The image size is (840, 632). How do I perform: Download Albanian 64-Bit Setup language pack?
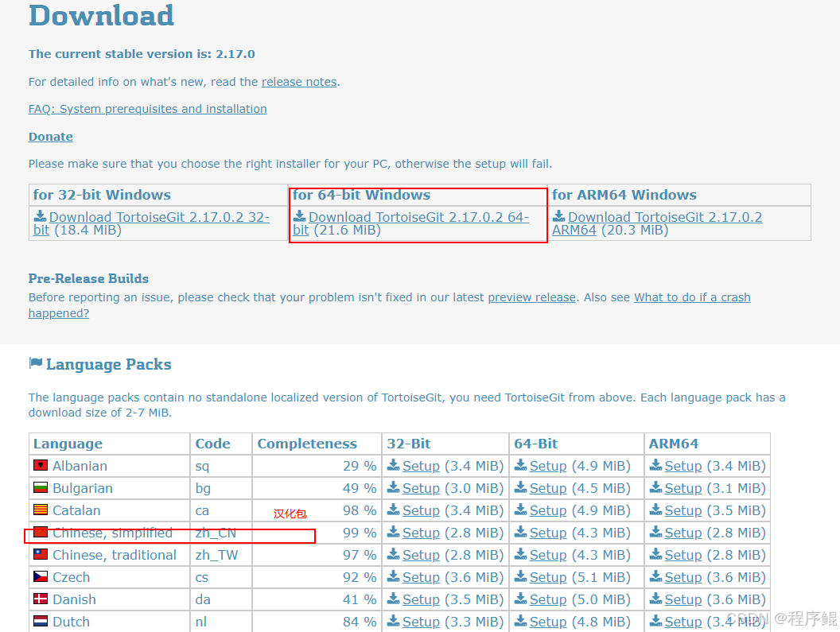548,466
